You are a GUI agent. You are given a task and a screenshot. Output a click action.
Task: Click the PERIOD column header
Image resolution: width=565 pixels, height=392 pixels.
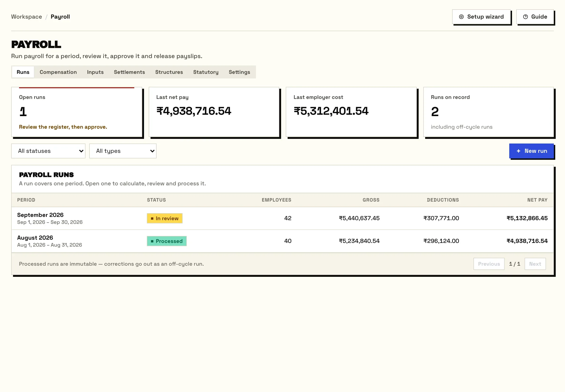[26, 200]
